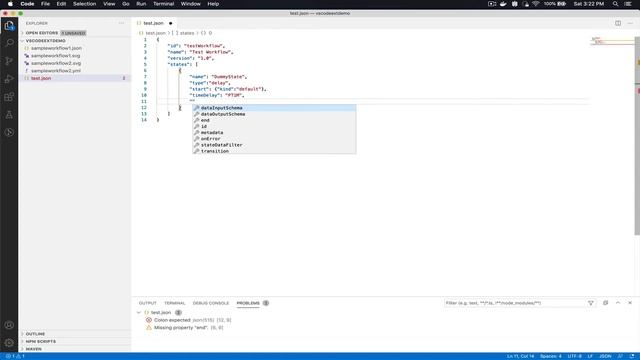Image resolution: width=640 pixels, height=360 pixels.
Task: Open the Source Control view
Action: [x=9, y=61]
